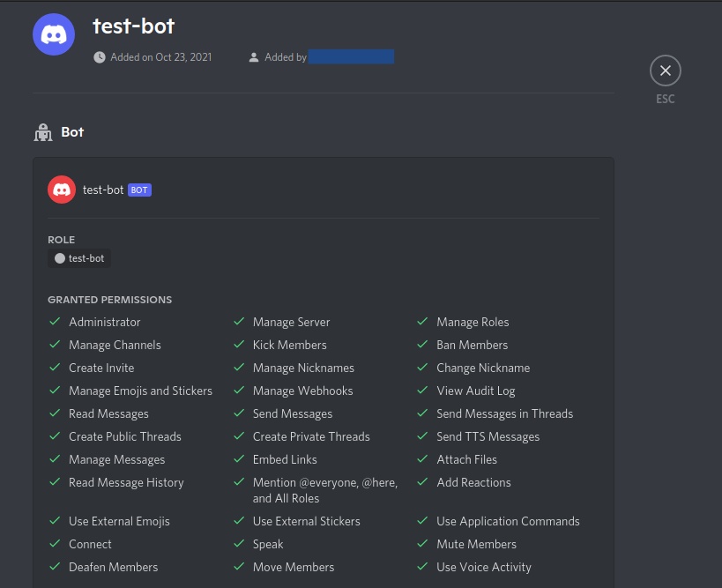Click the checkmark beside Send Messages in Threads

(422, 413)
